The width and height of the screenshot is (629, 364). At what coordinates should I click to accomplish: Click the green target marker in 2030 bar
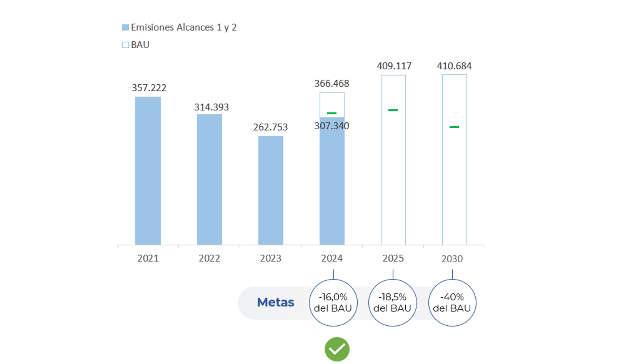click(454, 127)
